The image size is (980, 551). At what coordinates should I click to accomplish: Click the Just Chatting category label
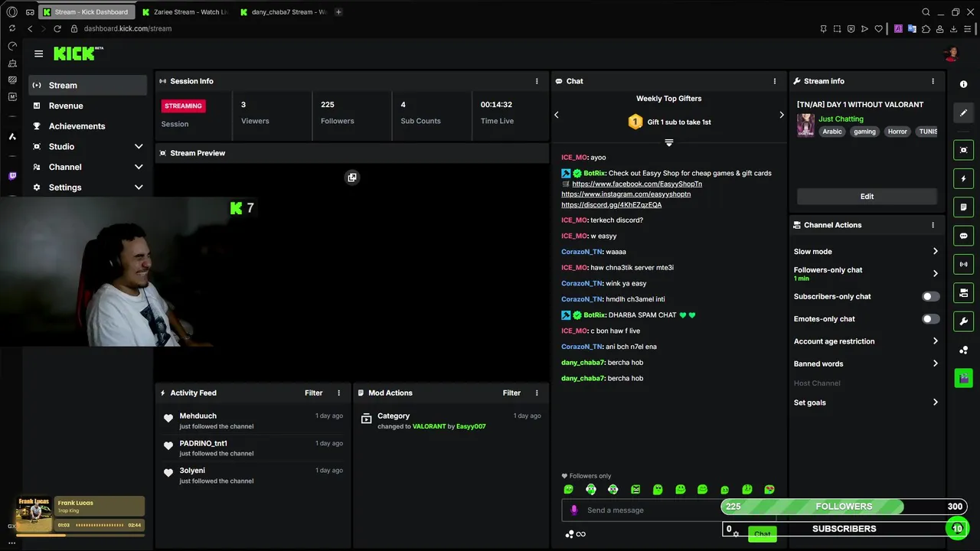click(x=841, y=119)
